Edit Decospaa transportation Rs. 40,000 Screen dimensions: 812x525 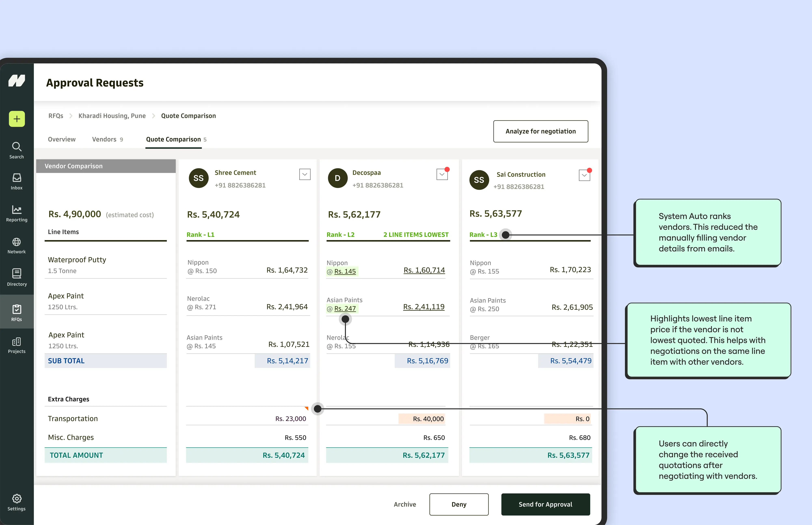pos(422,419)
